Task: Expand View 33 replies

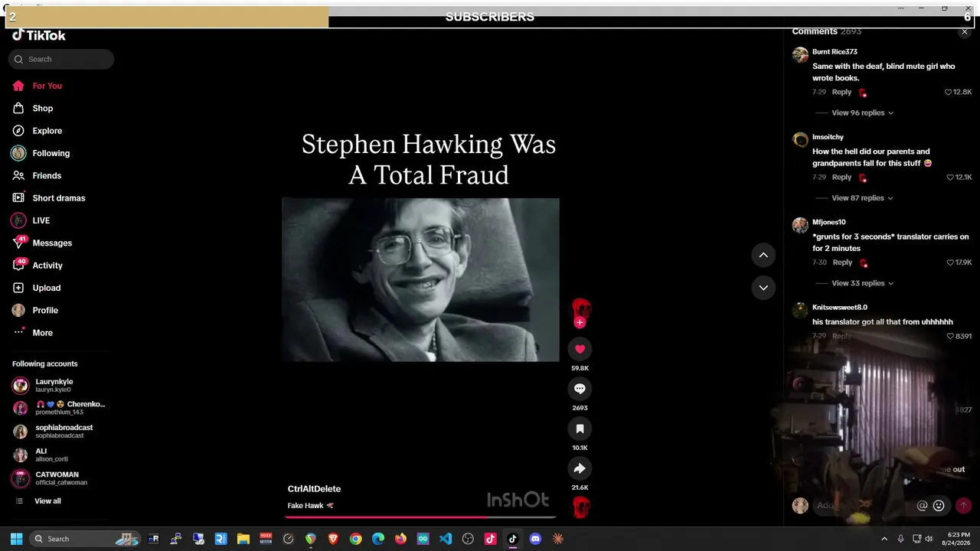Action: tap(862, 283)
